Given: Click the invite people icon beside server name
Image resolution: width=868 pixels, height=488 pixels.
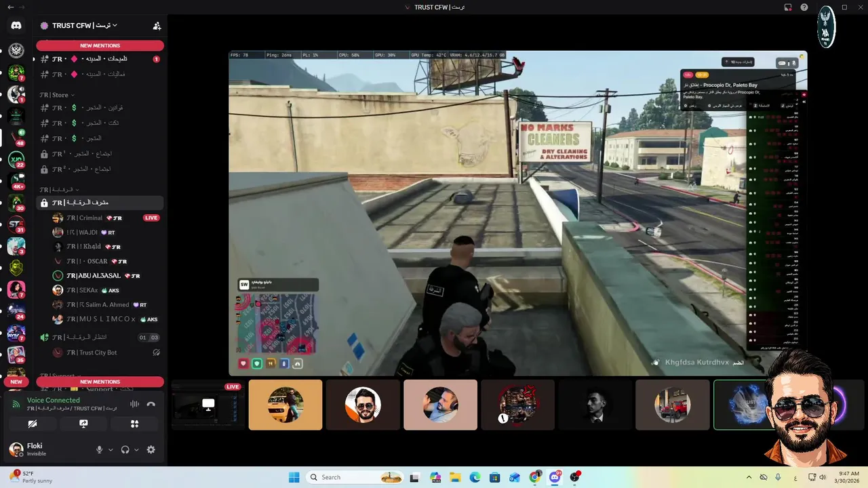Looking at the screenshot, I should (x=157, y=26).
